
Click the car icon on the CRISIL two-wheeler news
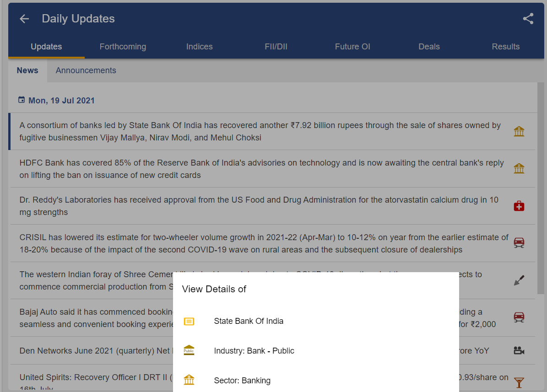point(519,242)
